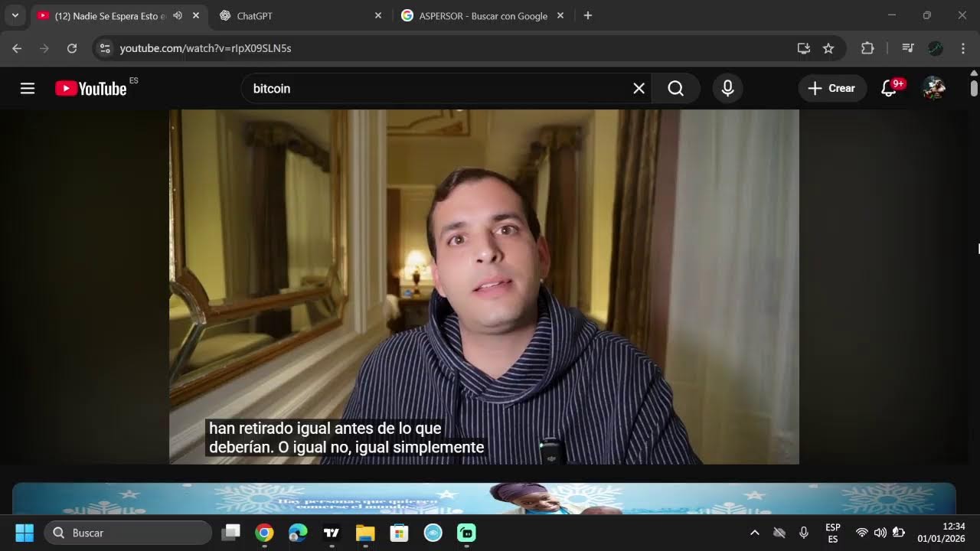Open media controls icon in Chrome toolbar
Screen dimensions: 980x551
[908, 48]
